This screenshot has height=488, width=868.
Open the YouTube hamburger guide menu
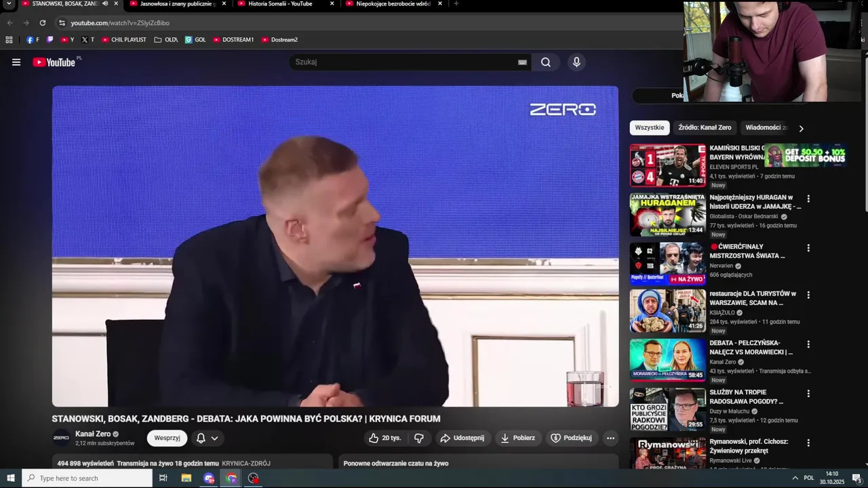pyautogui.click(x=16, y=62)
